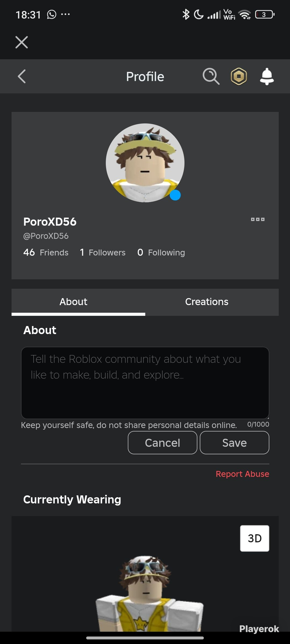Tap the WhatsApp notification icon in status bar

[x=52, y=14]
